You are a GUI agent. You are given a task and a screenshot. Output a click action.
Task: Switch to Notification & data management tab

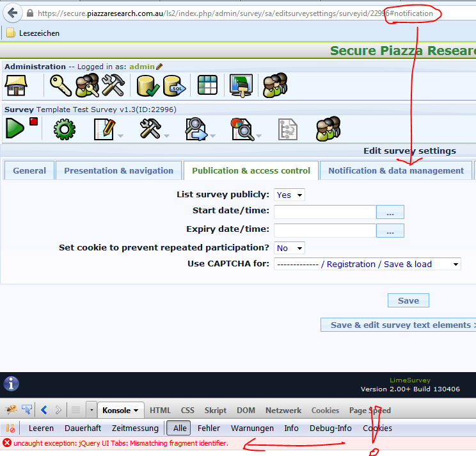tap(396, 170)
